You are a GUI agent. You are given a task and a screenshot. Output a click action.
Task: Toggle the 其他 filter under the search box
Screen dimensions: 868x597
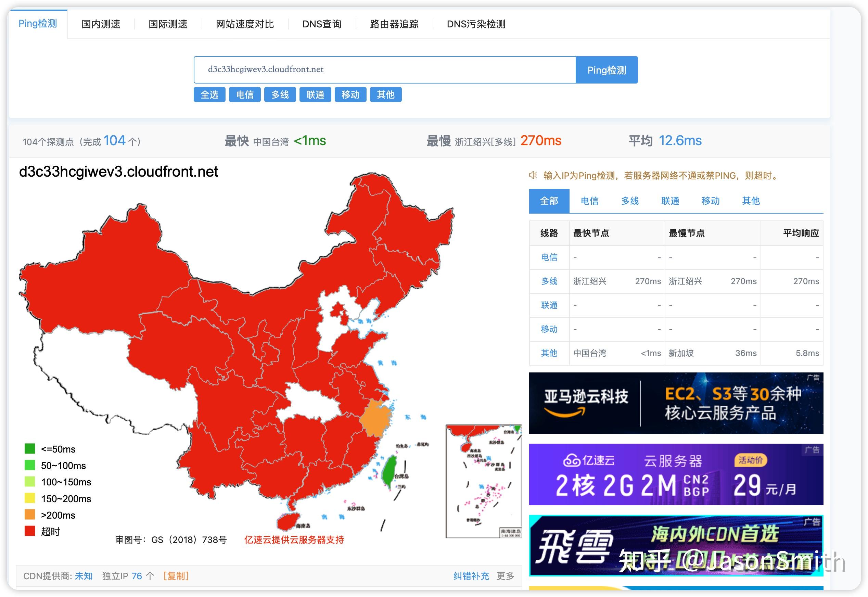[386, 94]
